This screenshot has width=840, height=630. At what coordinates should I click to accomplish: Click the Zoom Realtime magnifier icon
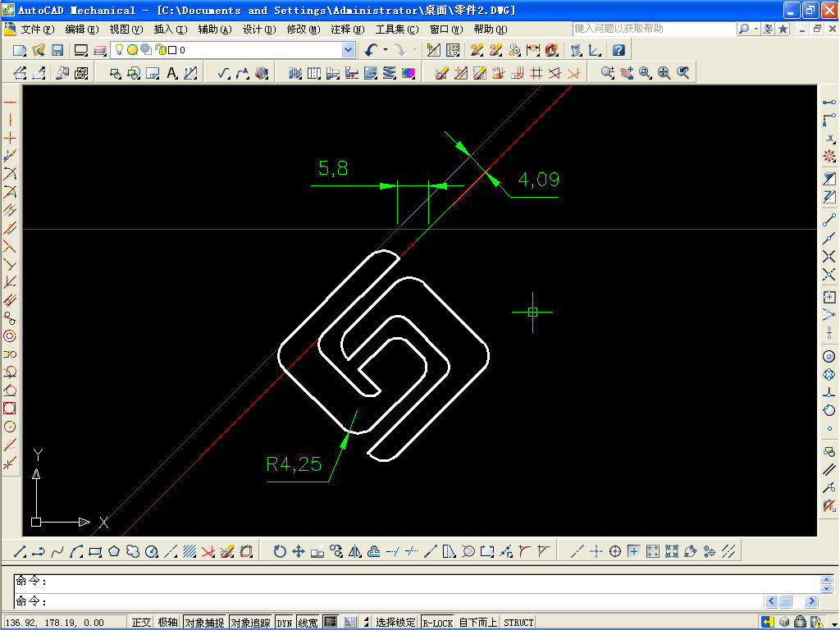(x=608, y=73)
